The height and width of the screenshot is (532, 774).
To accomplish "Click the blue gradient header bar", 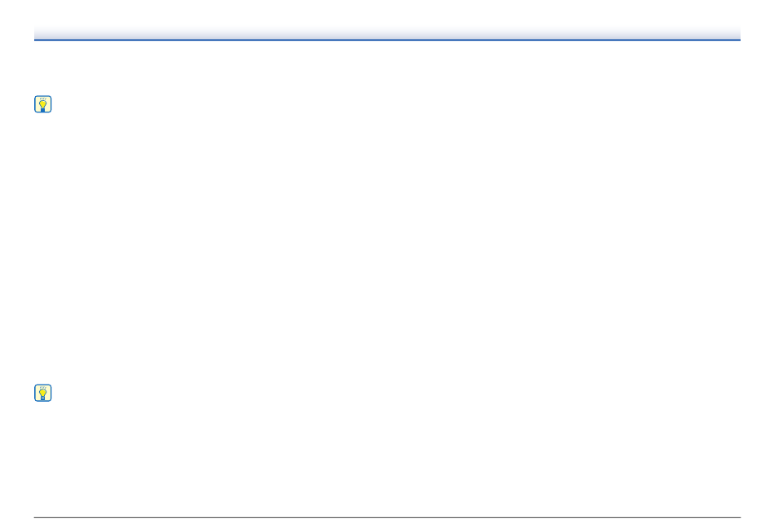I will click(x=387, y=33).
